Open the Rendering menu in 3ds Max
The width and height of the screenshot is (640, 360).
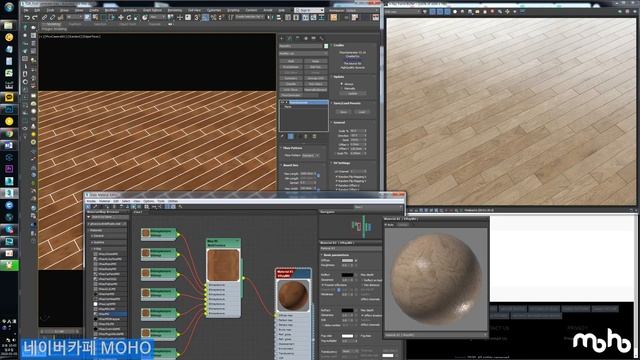pos(175,10)
